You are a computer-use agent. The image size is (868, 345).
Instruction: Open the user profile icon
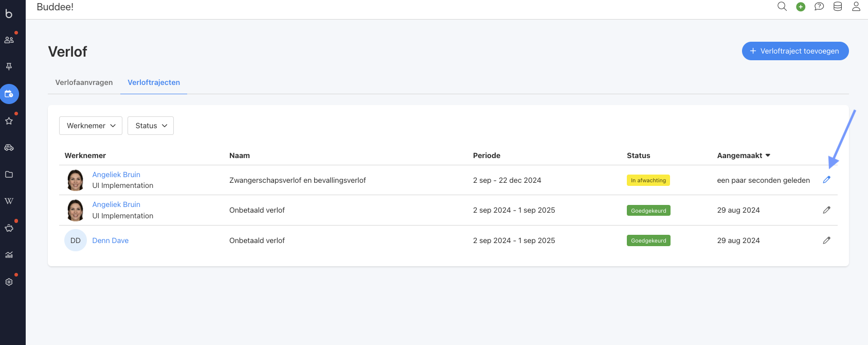[856, 7]
